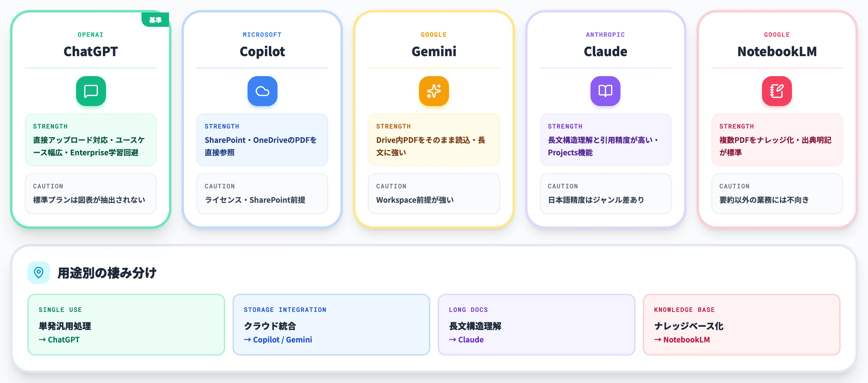Click the OPENAI vendor label
Screen dimensions: 868x383
[x=91, y=34]
